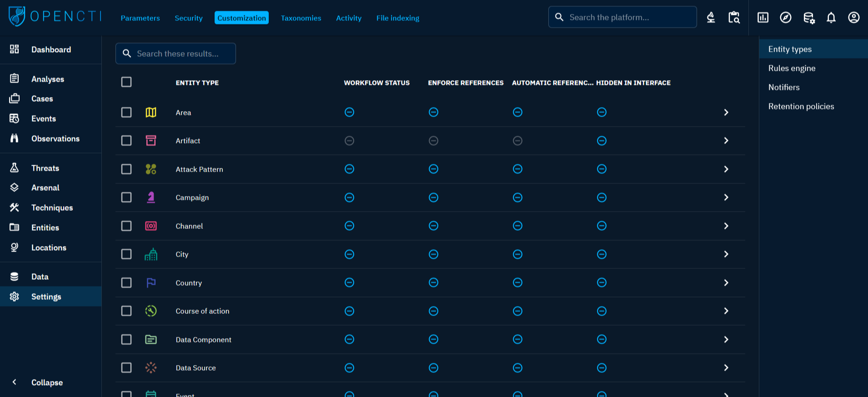Click the clipboard search icon in header
The image size is (868, 397).
tap(734, 18)
